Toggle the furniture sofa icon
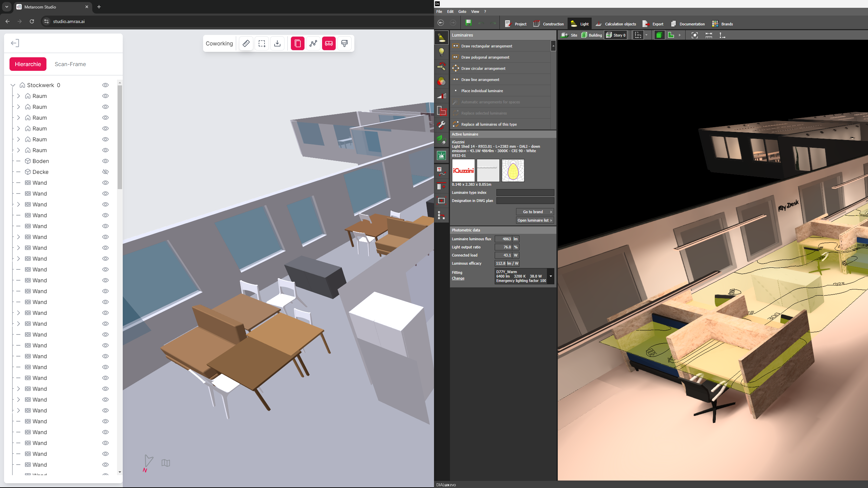 [x=329, y=43]
